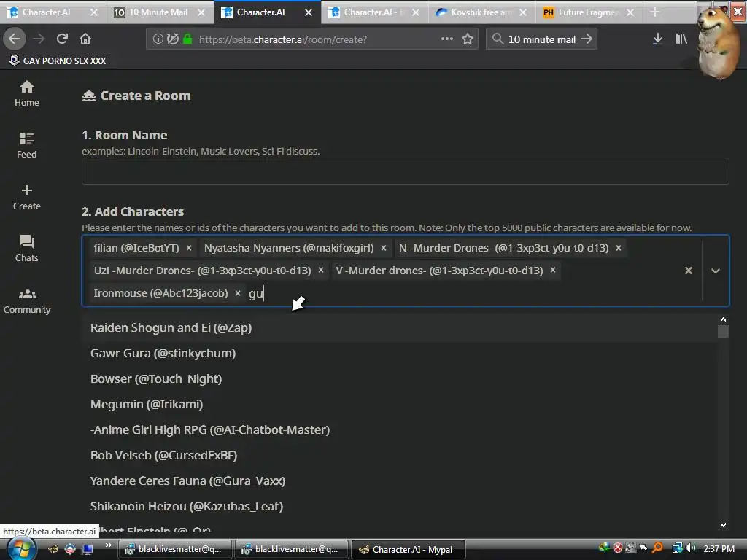Select Raiden Shogun and Ei (@Zap)
The width and height of the screenshot is (747, 560).
tap(399, 328)
